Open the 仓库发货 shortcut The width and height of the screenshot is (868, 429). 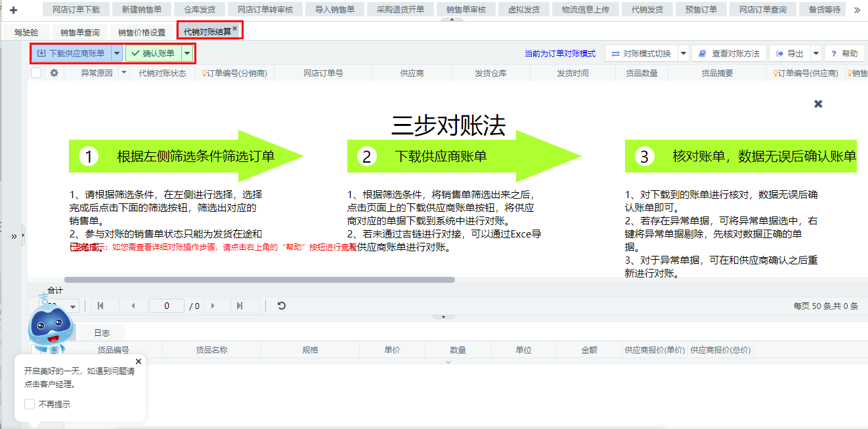[x=200, y=9]
